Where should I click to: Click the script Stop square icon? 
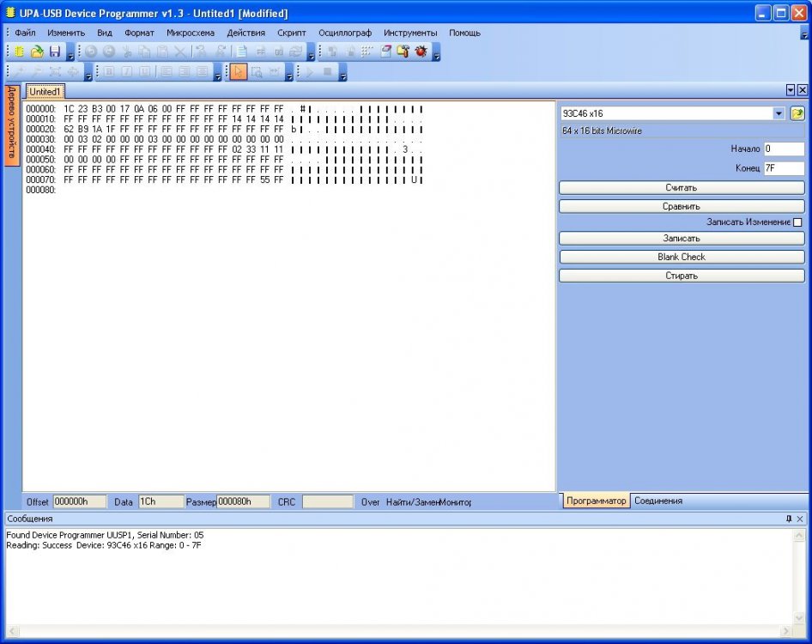click(327, 72)
